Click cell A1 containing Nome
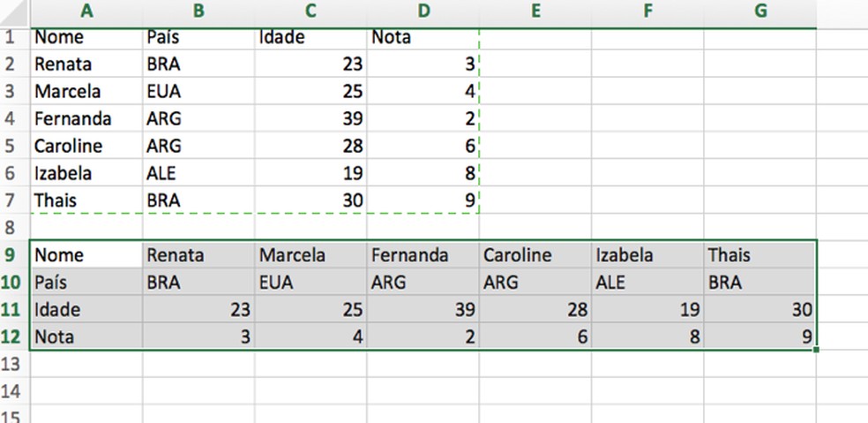The width and height of the screenshot is (868, 423). coord(86,38)
